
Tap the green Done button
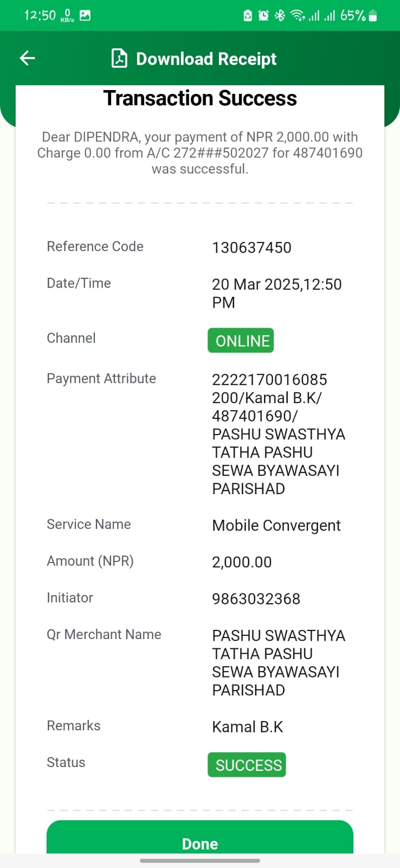200,839
